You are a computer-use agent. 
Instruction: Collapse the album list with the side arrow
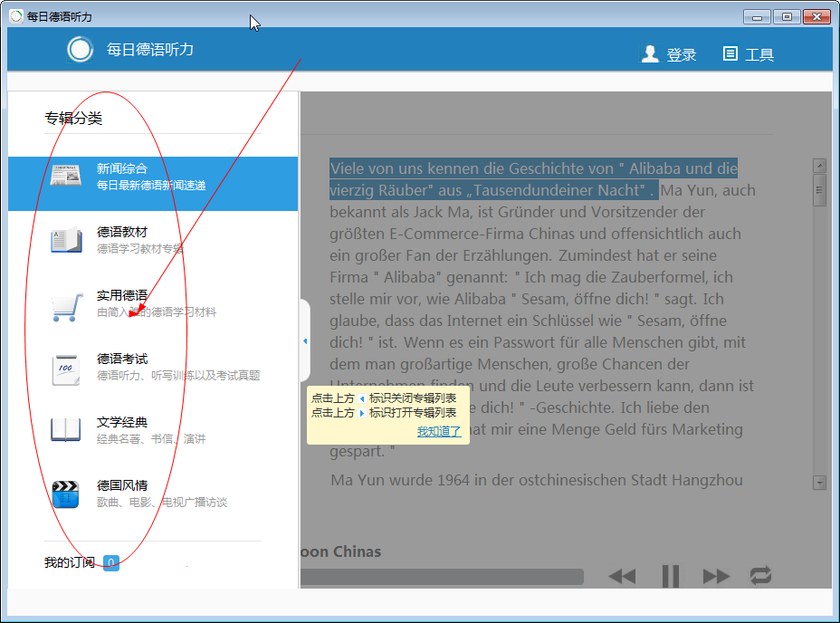tap(305, 341)
